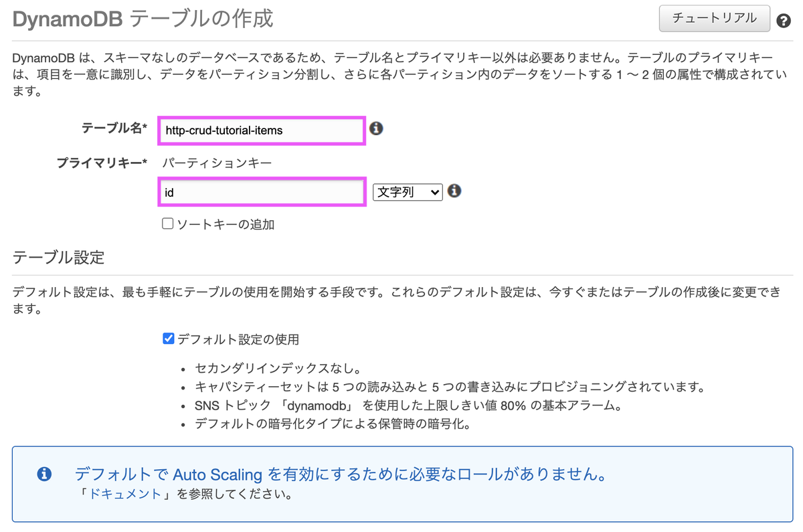Screen dimensions: 803x532
Task: Click the info icon next to the 文字列 dropdown
Action: tap(454, 191)
